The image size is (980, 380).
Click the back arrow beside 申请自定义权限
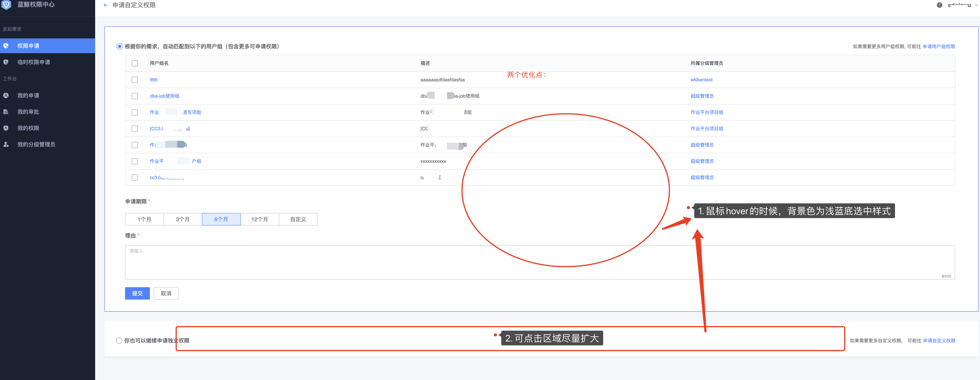(105, 5)
